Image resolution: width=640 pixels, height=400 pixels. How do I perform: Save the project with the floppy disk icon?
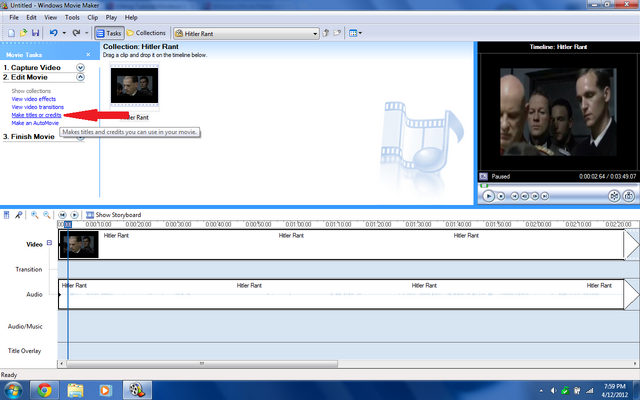[35, 33]
